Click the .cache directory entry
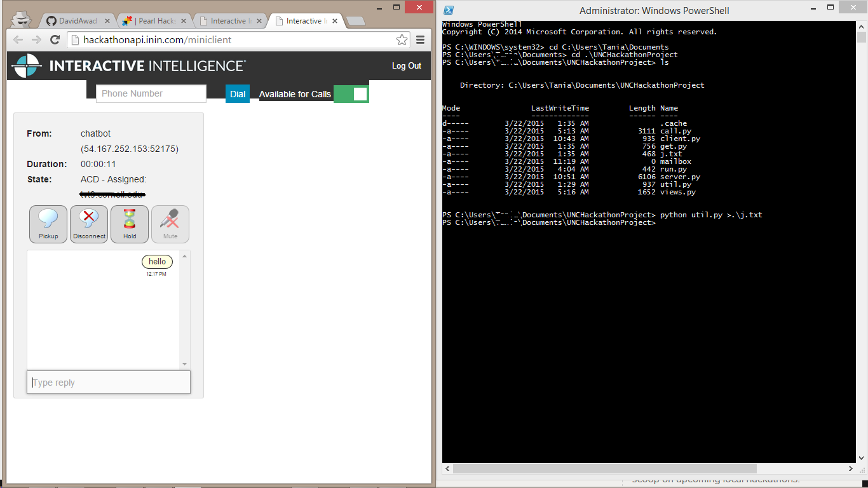The height and width of the screenshot is (488, 868). click(x=674, y=123)
